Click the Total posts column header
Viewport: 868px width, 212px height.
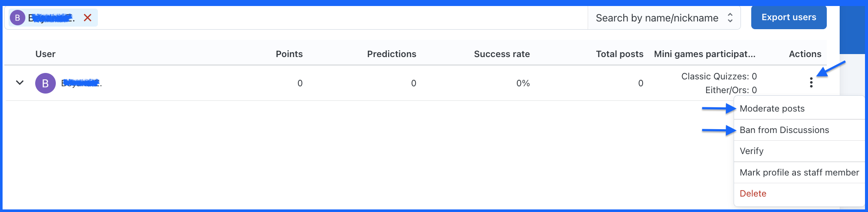click(619, 54)
